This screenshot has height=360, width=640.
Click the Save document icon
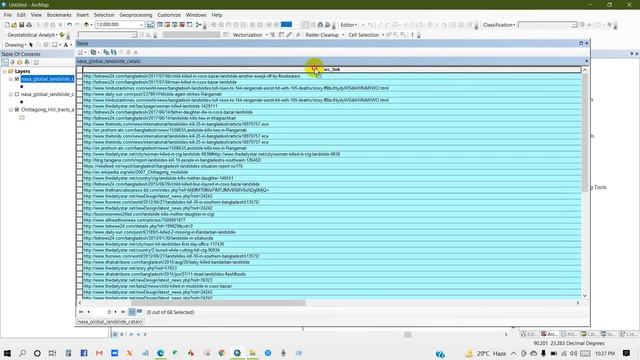pos(22,25)
